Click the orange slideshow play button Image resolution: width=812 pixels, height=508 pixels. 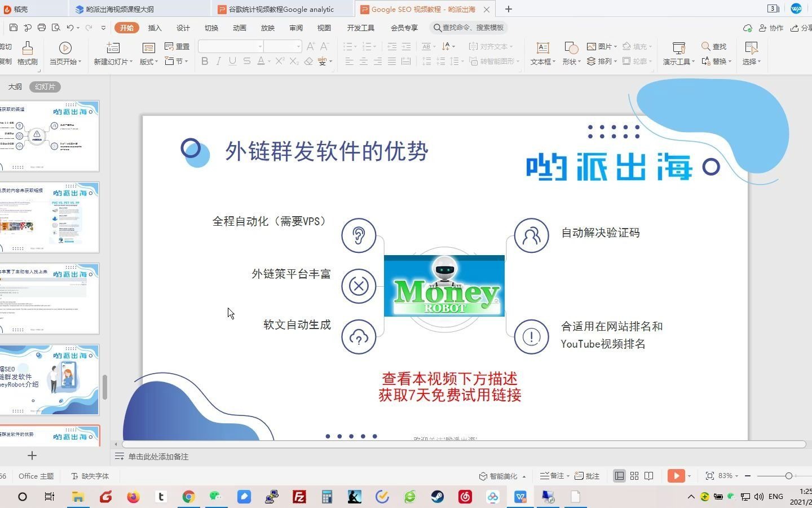(x=676, y=476)
